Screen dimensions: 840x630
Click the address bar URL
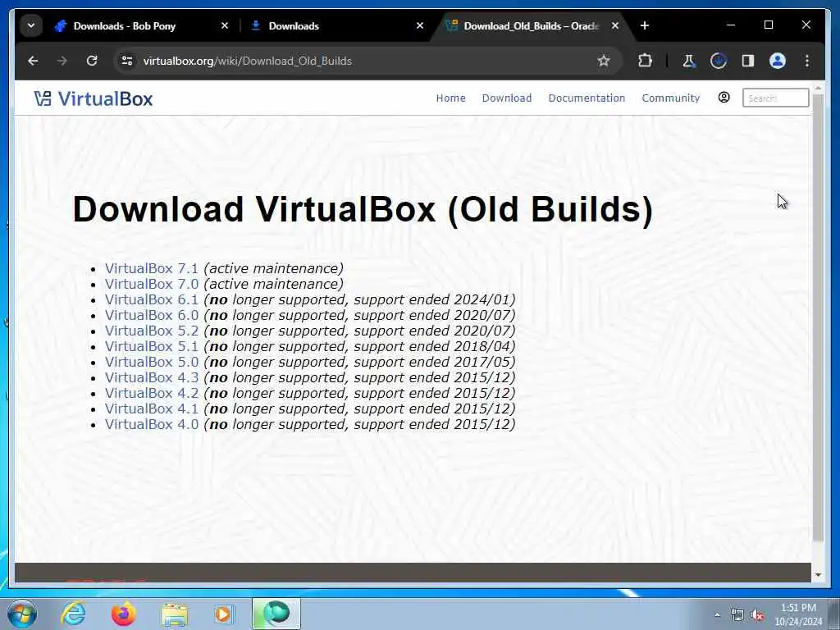click(x=248, y=61)
